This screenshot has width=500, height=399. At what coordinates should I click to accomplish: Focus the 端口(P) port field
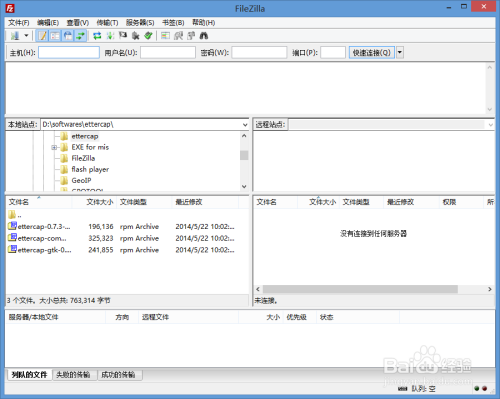pyautogui.click(x=333, y=53)
